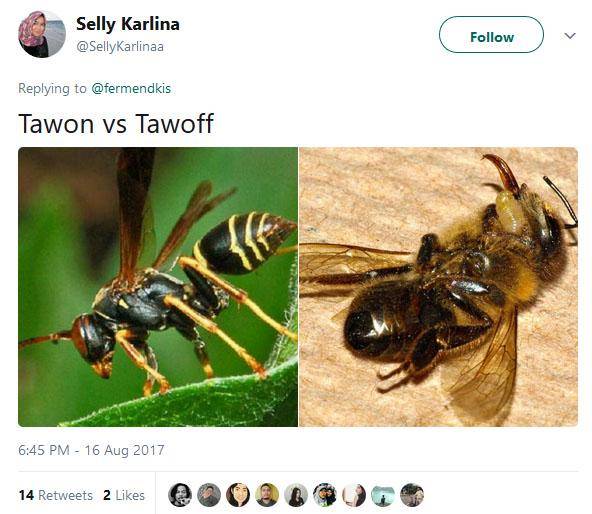Click the last retweeter avatar in row
The height and width of the screenshot is (514, 592).
(x=412, y=495)
